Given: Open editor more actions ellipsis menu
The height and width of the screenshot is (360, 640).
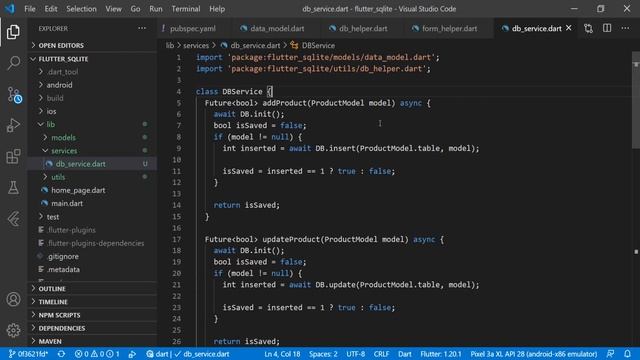Looking at the screenshot, I should click(x=625, y=28).
